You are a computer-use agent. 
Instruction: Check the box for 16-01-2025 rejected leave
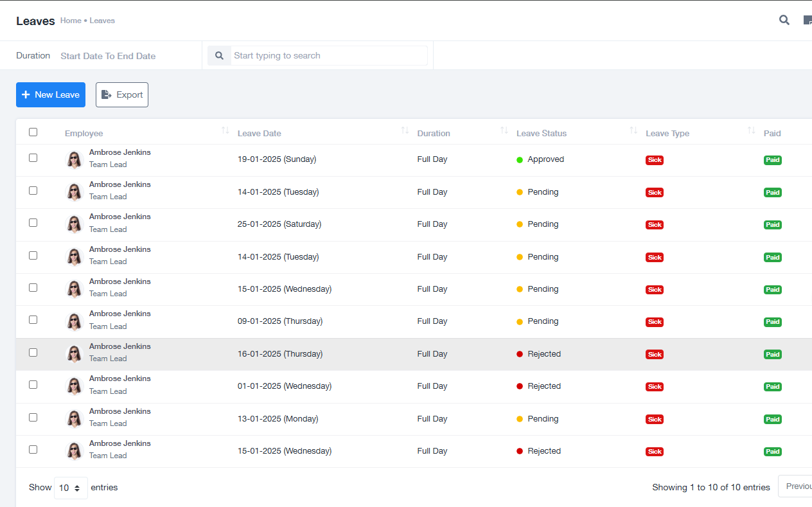pyautogui.click(x=33, y=353)
